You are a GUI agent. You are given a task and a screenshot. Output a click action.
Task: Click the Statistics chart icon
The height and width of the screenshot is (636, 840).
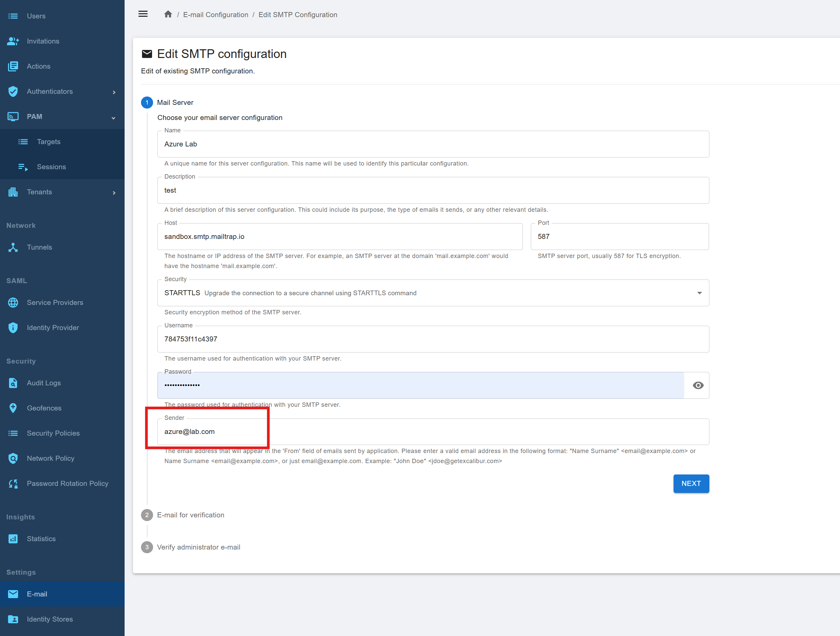pos(13,538)
